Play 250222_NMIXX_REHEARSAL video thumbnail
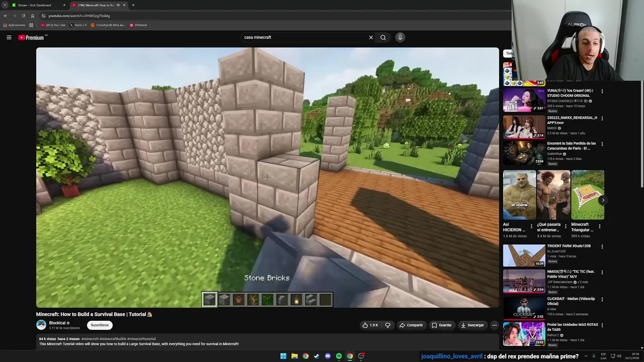 point(524,127)
